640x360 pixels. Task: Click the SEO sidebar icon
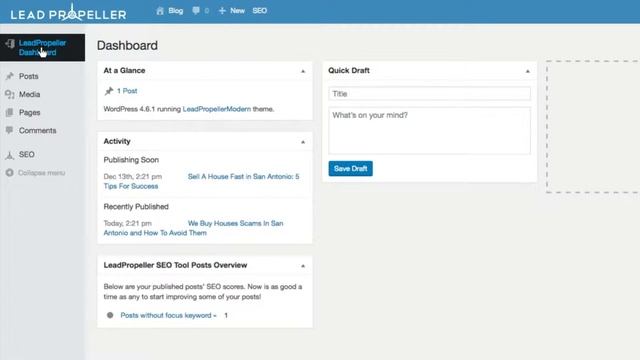point(10,155)
